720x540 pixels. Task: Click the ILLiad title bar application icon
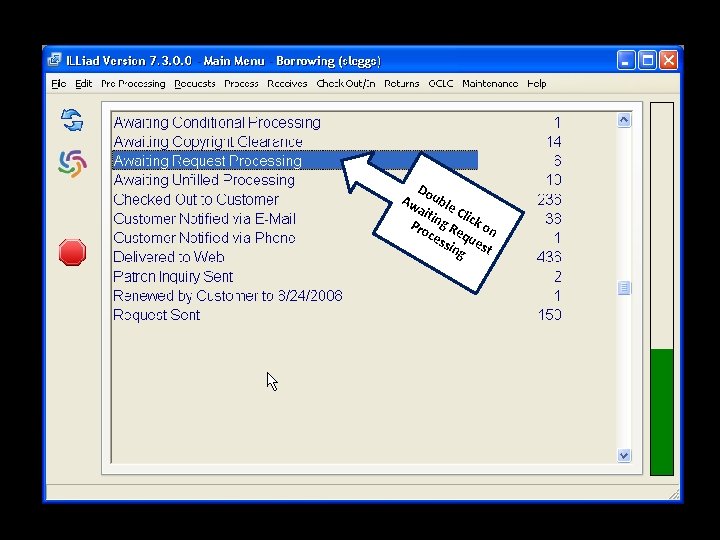(x=55, y=60)
